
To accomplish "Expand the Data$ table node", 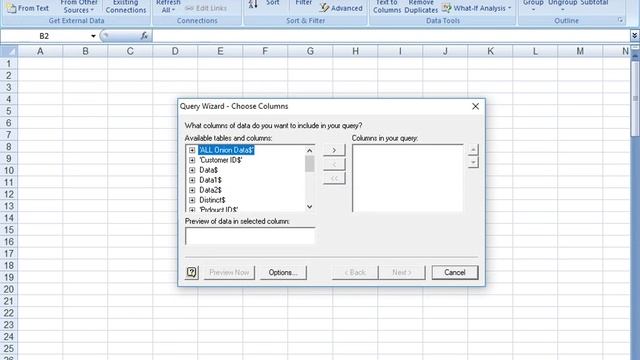I will click(192, 170).
